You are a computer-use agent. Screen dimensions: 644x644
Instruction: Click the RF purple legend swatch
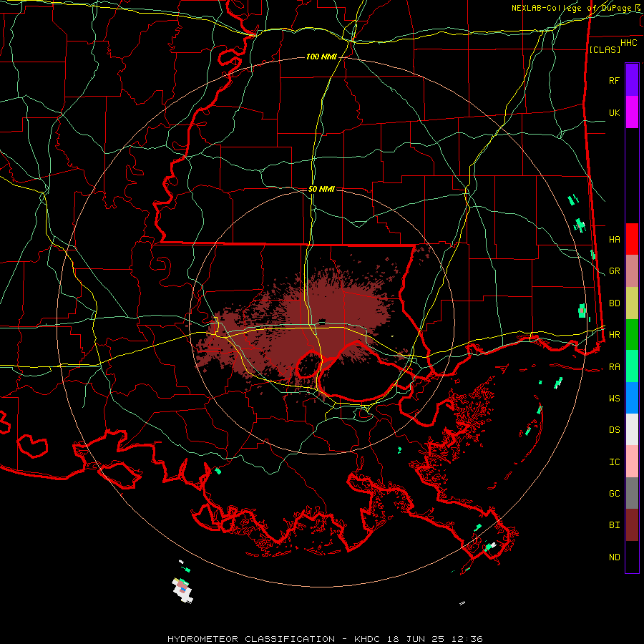[x=632, y=80]
